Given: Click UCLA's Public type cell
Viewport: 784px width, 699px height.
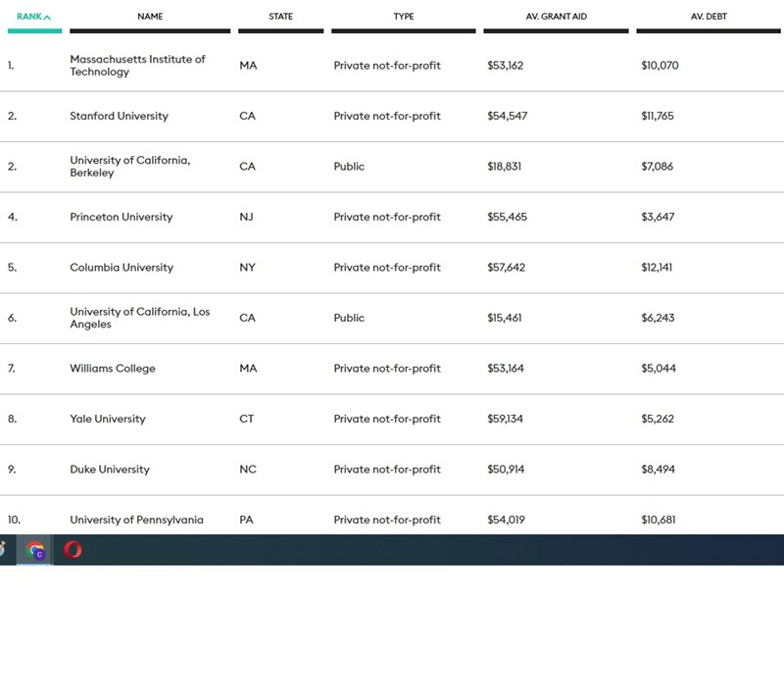Looking at the screenshot, I should coord(349,319).
